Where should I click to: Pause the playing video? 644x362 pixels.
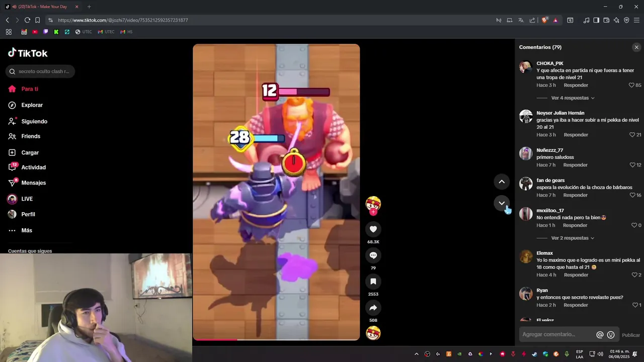click(276, 192)
